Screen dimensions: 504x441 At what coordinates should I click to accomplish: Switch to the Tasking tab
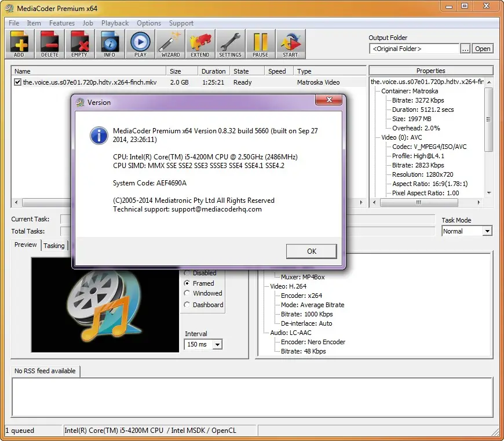pyautogui.click(x=54, y=246)
